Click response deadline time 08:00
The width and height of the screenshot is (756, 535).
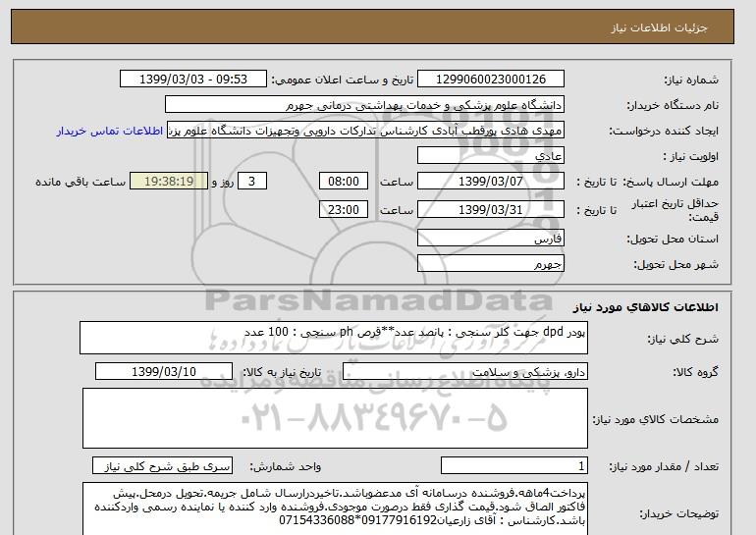[344, 182]
